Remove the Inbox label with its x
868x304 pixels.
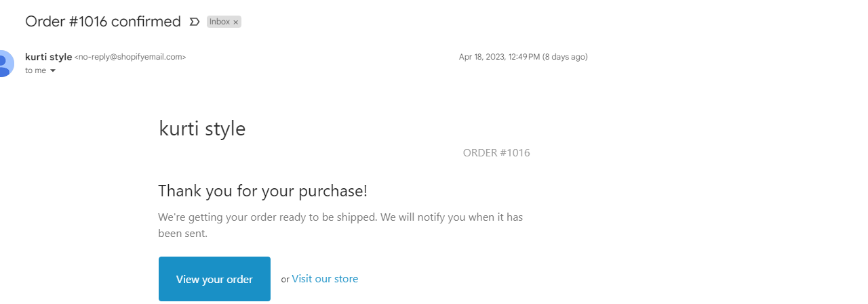click(236, 22)
